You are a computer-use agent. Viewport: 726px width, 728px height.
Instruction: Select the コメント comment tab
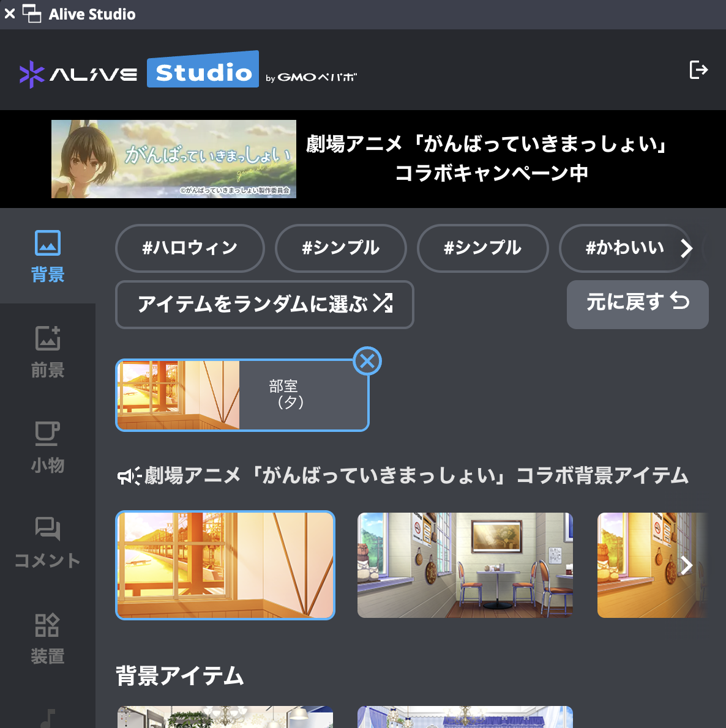click(47, 543)
